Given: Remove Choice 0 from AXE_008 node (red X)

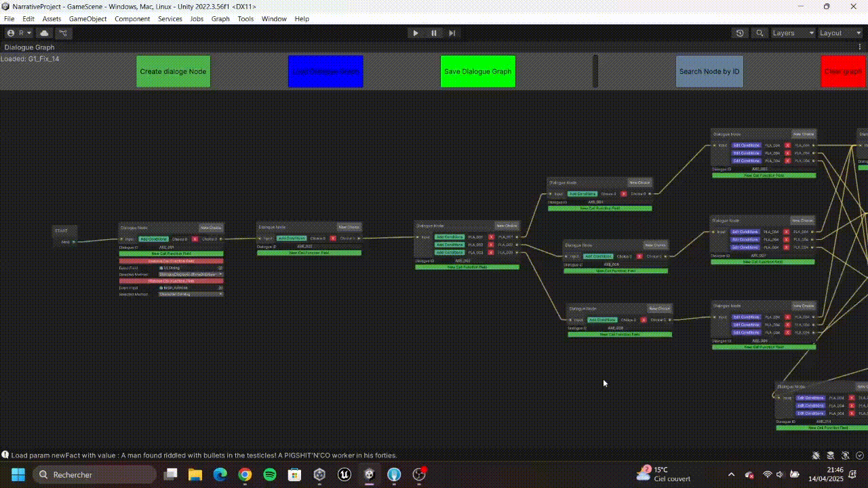Looking at the screenshot, I should (644, 320).
